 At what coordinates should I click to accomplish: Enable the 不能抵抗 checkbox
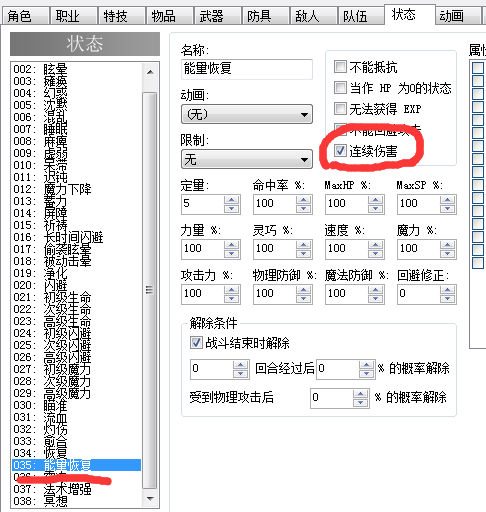[x=340, y=67]
